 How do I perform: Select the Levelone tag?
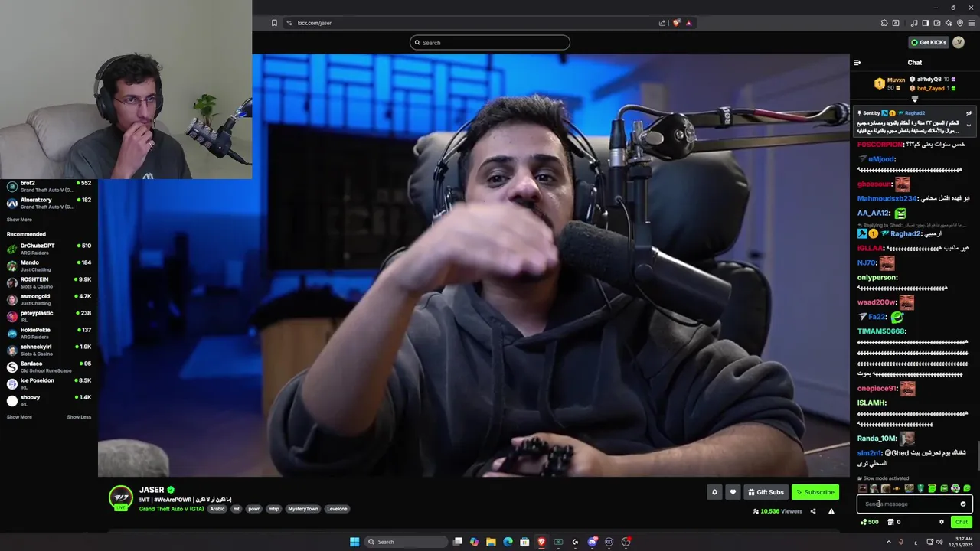pyautogui.click(x=337, y=509)
